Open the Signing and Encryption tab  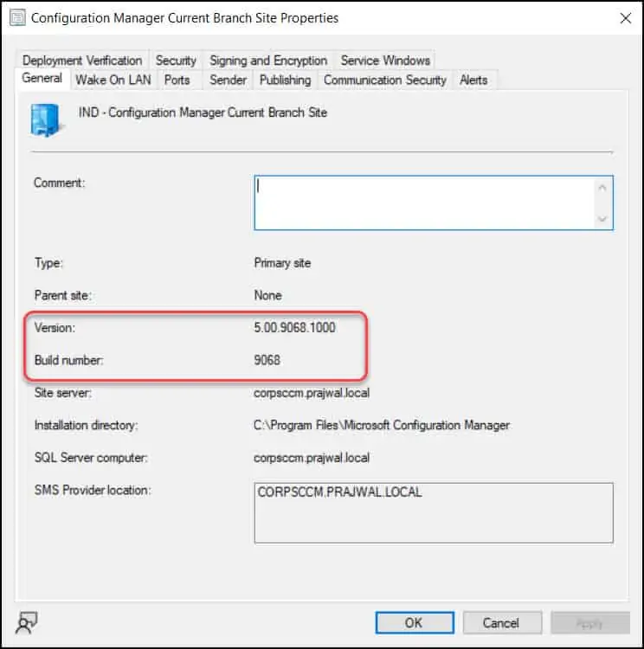pyautogui.click(x=268, y=61)
